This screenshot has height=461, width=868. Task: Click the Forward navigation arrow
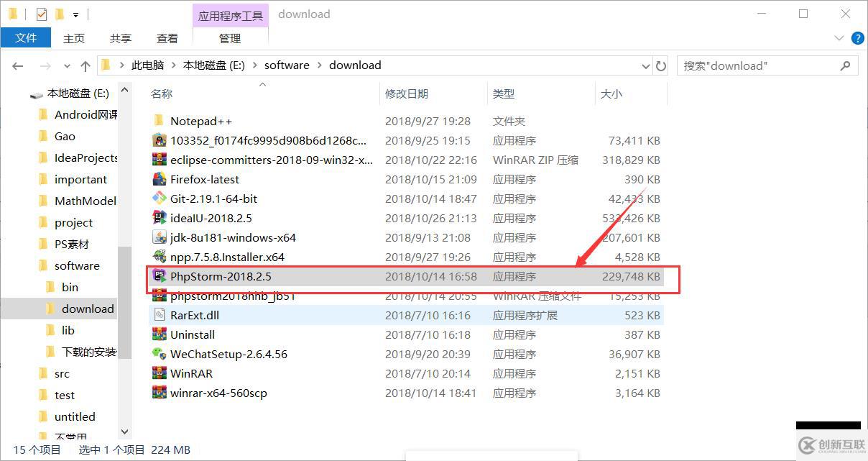[45, 65]
